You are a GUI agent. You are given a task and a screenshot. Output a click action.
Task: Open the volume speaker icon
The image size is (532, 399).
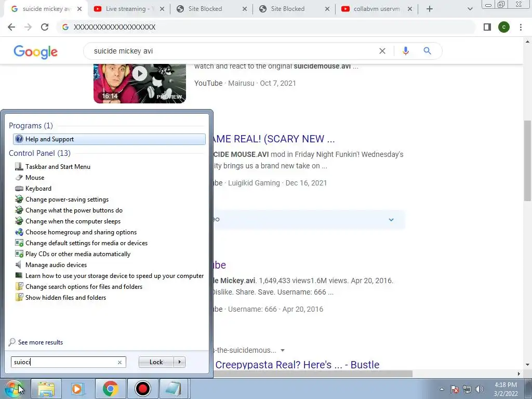click(480, 389)
